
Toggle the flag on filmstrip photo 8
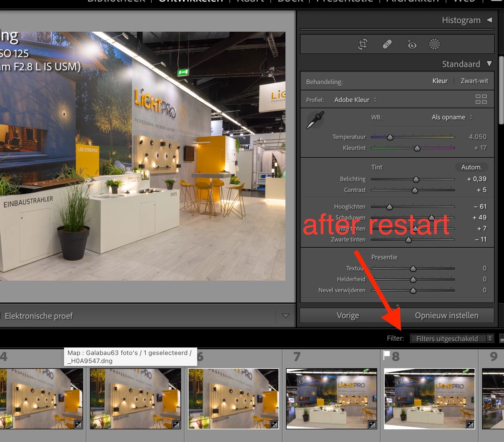386,355
